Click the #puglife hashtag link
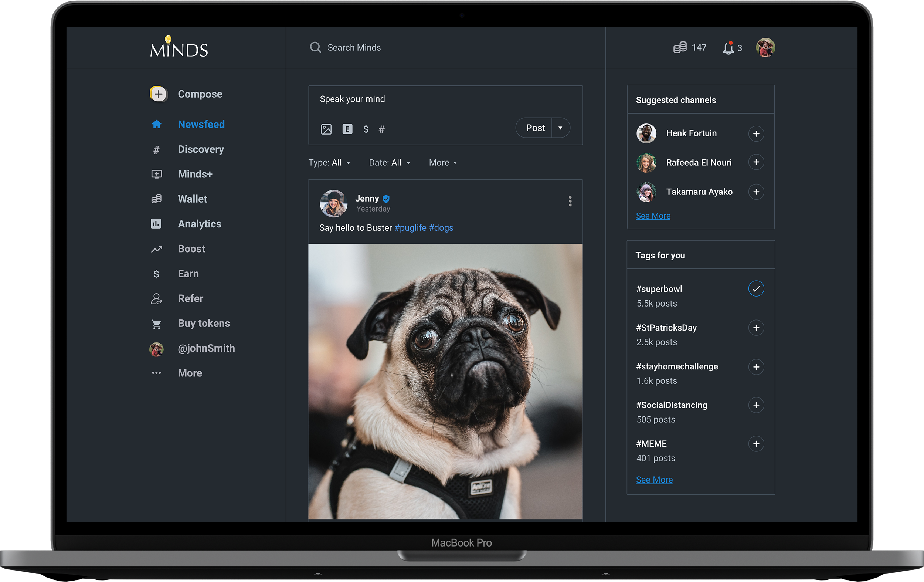The image size is (924, 582). (x=410, y=228)
